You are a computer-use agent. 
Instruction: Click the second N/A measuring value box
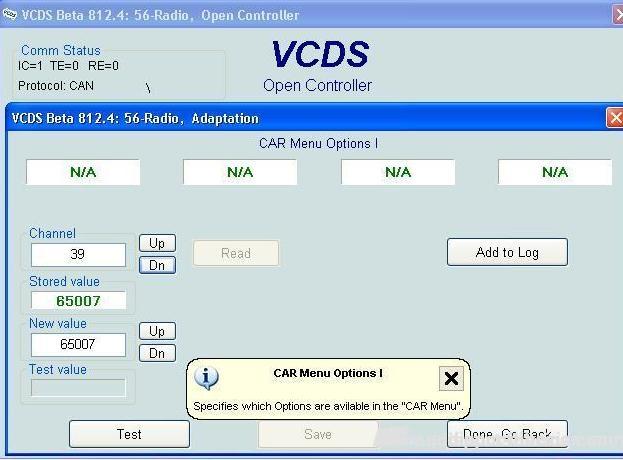pos(240,172)
